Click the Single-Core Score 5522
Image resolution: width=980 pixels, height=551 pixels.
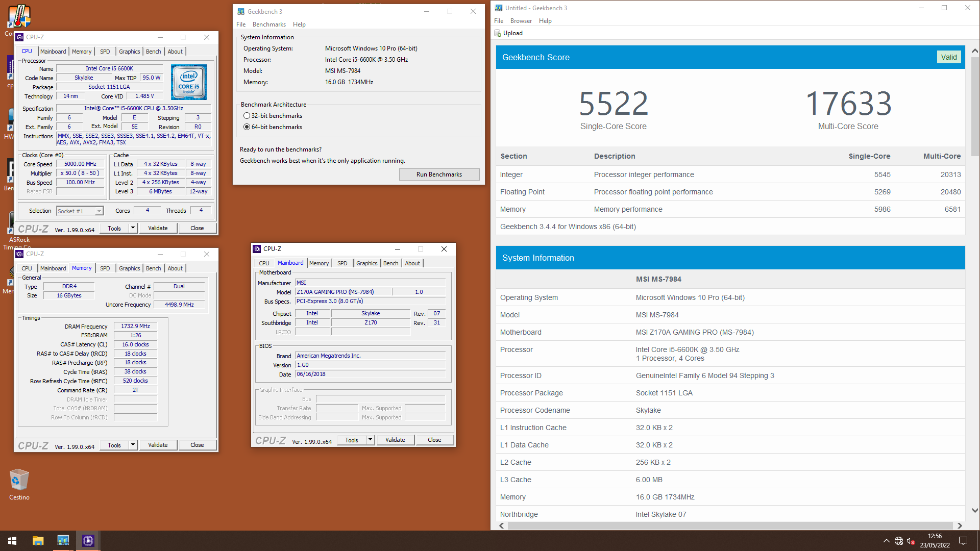tap(613, 104)
